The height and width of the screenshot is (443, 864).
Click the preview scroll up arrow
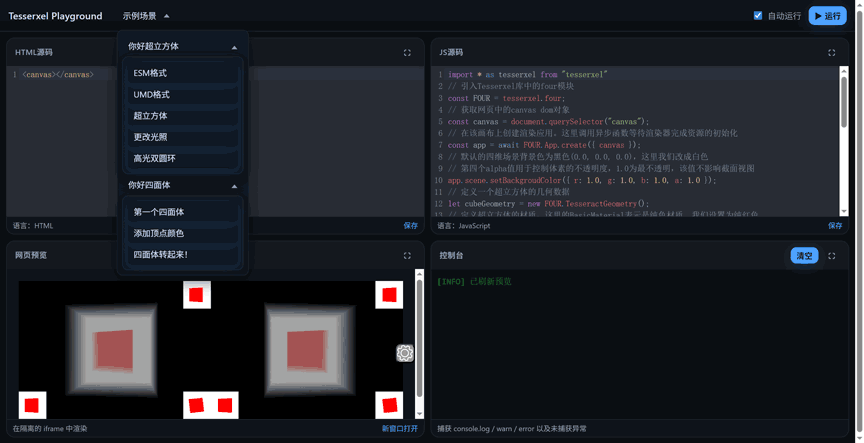coord(419,273)
